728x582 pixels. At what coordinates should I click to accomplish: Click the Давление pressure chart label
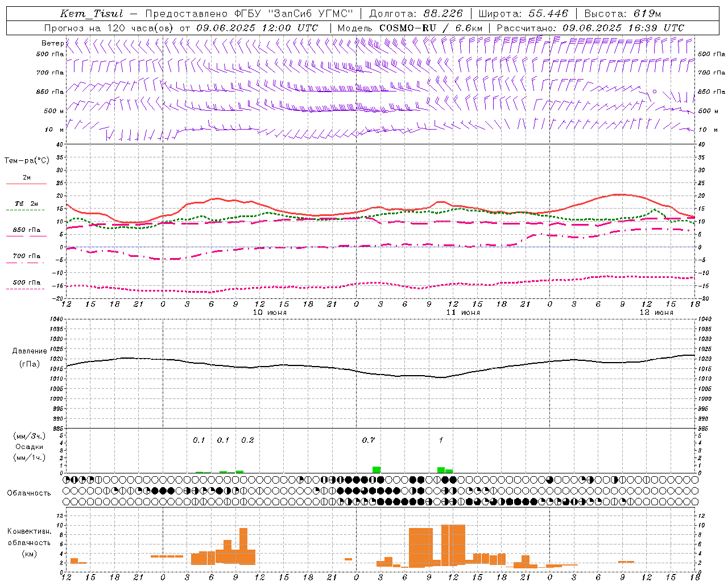(x=29, y=351)
